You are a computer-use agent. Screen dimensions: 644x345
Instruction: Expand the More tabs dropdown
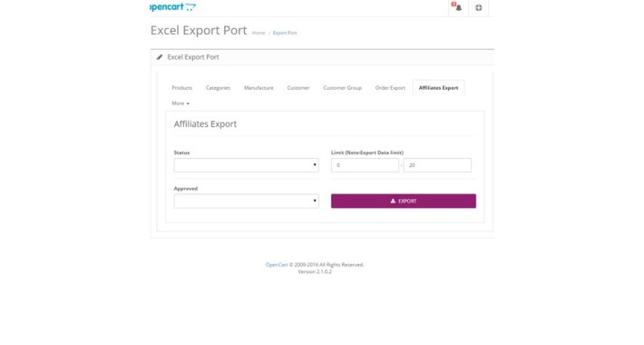pyautogui.click(x=181, y=103)
